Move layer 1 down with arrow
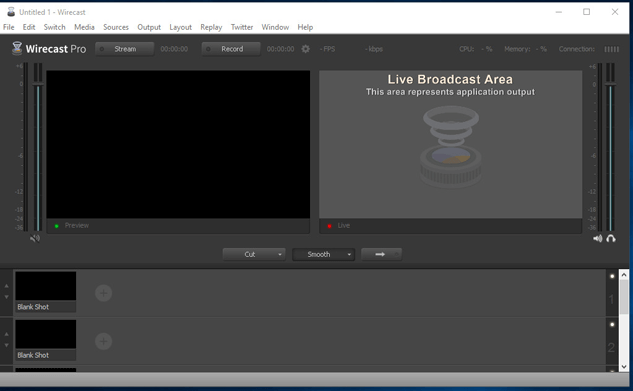Screen dimensions: 633x391 coord(6,297)
